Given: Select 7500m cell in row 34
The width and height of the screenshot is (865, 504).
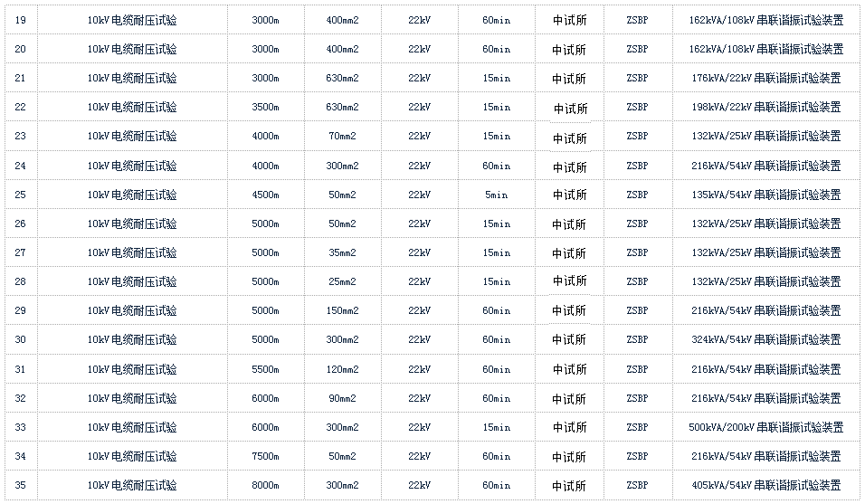Looking at the screenshot, I should pos(265,457).
